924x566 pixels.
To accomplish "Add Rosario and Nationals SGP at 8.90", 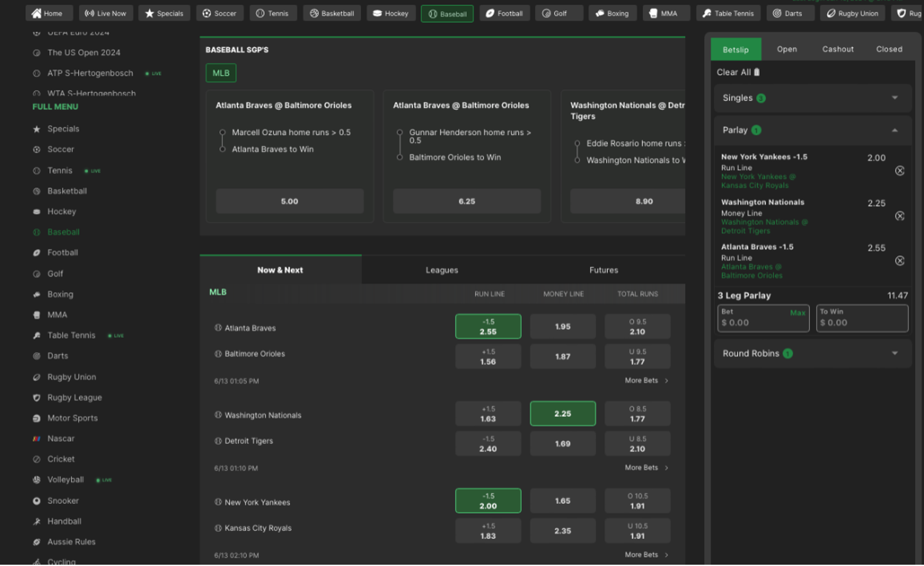I will [x=627, y=202].
